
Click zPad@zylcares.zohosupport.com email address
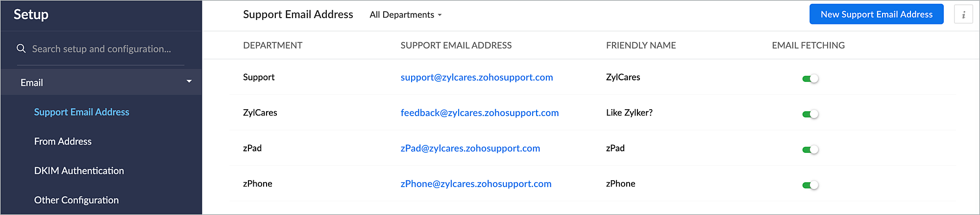point(470,148)
